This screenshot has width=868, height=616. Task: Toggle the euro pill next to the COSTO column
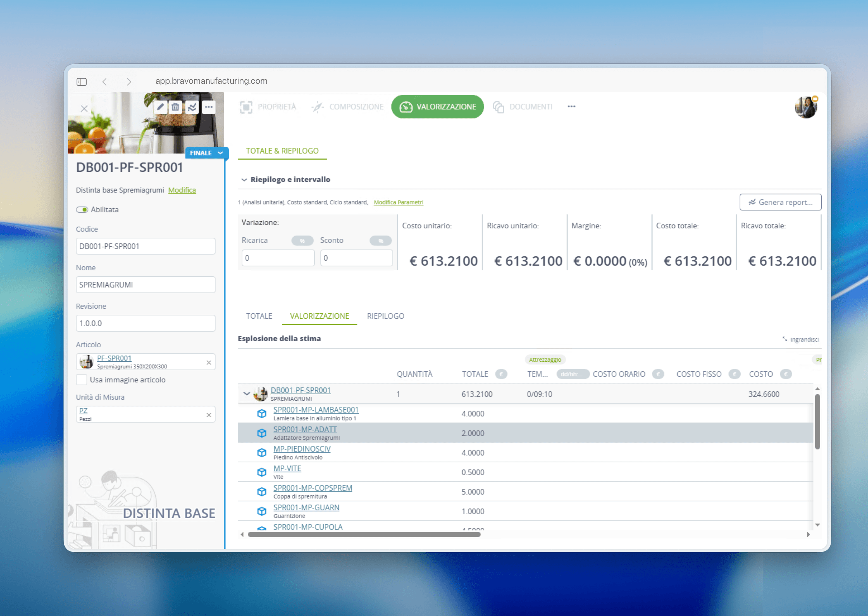coord(786,374)
